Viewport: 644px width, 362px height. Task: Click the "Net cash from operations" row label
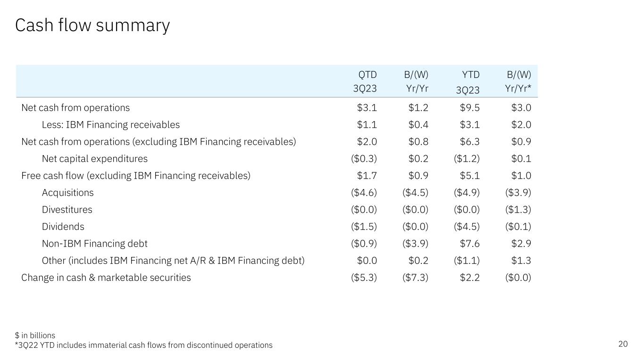coord(75,108)
